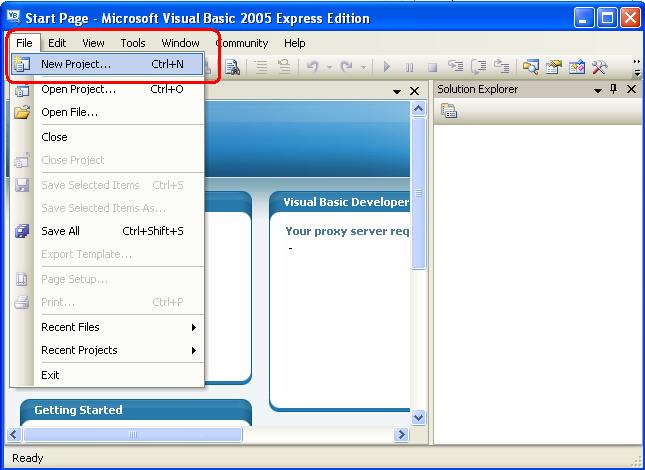Choose Open Project... from File menu
This screenshot has width=645, height=470.
point(107,89)
